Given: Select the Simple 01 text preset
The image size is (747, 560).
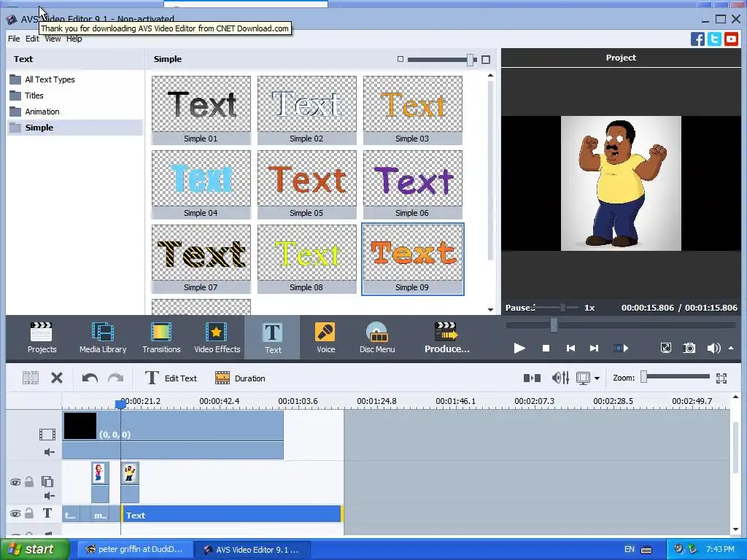Looking at the screenshot, I should click(x=201, y=110).
